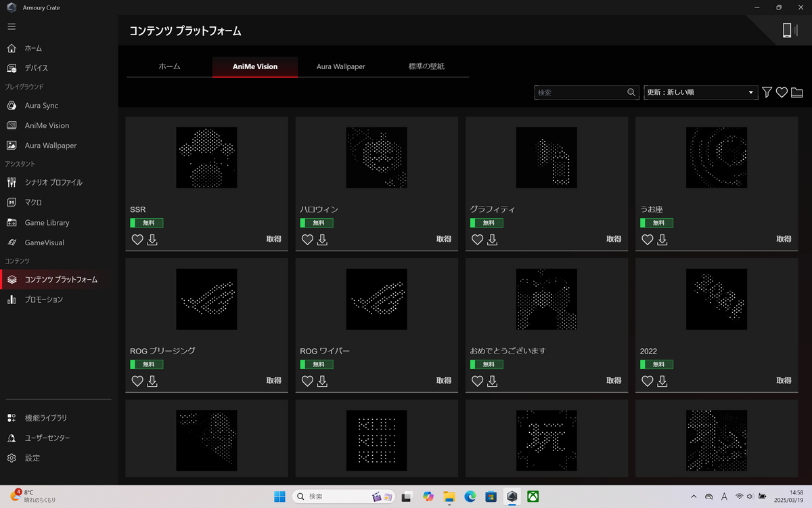Download the うお座 animation
Screen dimensions: 812x508
[662, 240]
